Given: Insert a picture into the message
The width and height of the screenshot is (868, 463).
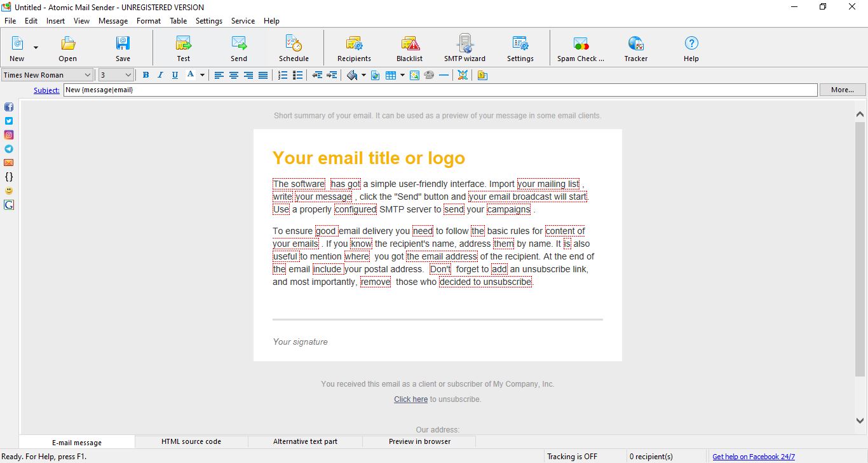Looking at the screenshot, I should 414,75.
